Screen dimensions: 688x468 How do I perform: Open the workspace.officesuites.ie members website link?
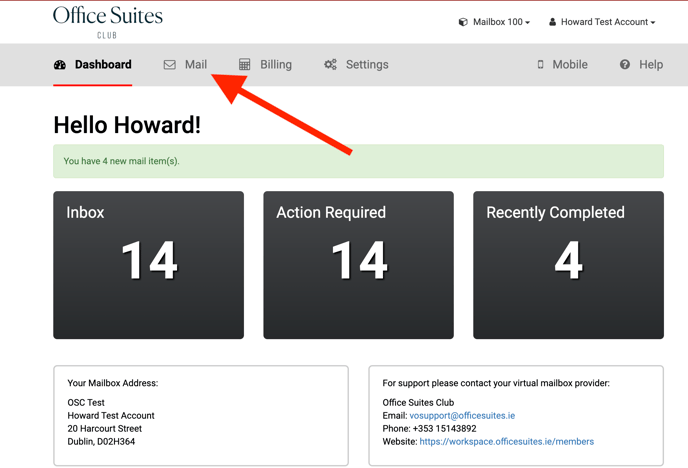tap(506, 441)
